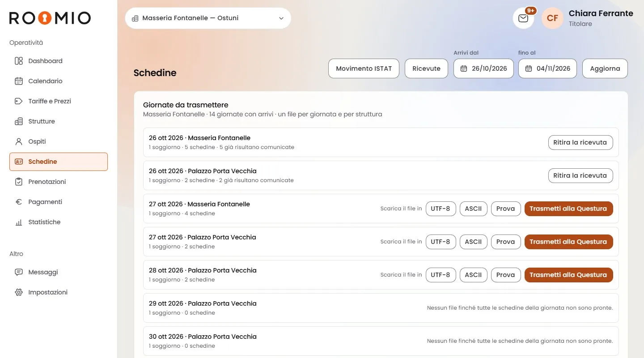Click Ritira la ricevuta for 26 ott Masseria Fontanelle

[580, 142]
